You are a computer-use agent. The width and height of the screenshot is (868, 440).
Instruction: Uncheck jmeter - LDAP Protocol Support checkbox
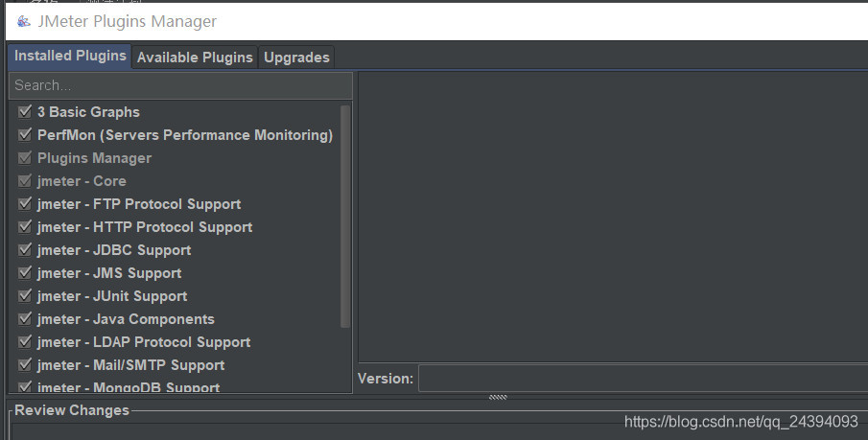pos(24,342)
